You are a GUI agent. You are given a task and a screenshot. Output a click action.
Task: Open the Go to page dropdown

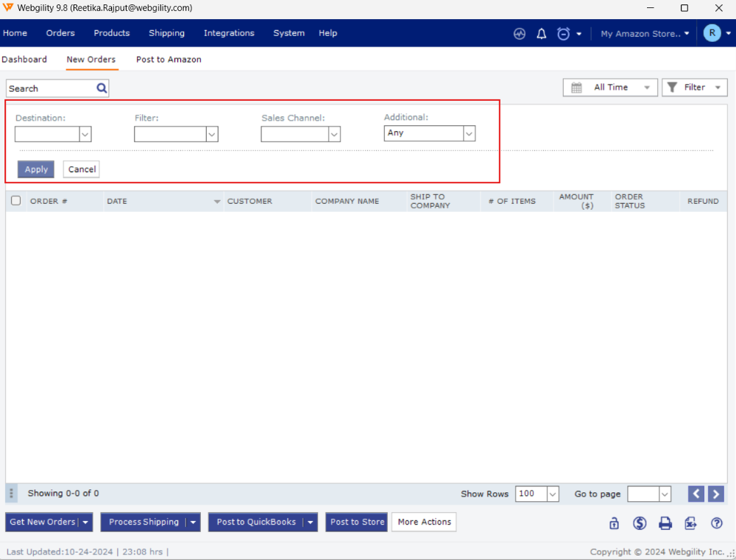coord(649,494)
